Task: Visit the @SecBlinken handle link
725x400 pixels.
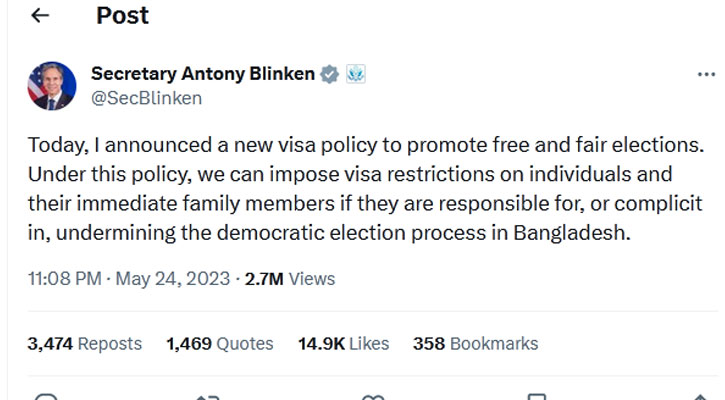Action: (146, 97)
